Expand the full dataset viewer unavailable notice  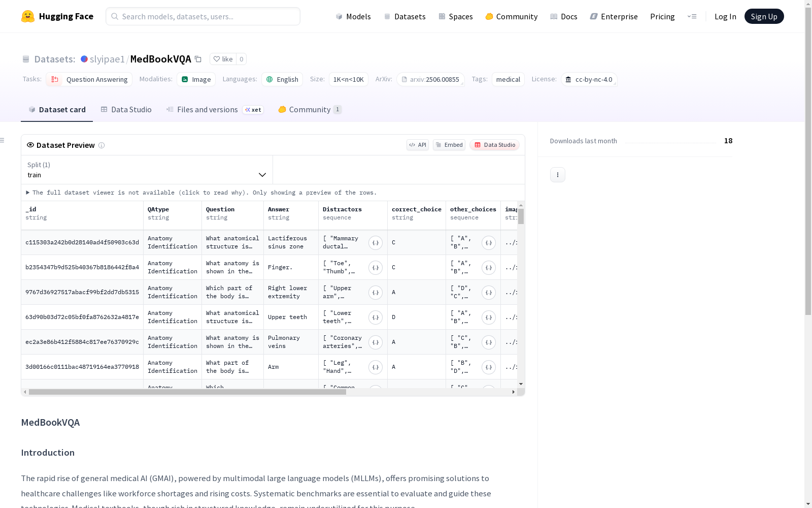tap(201, 193)
